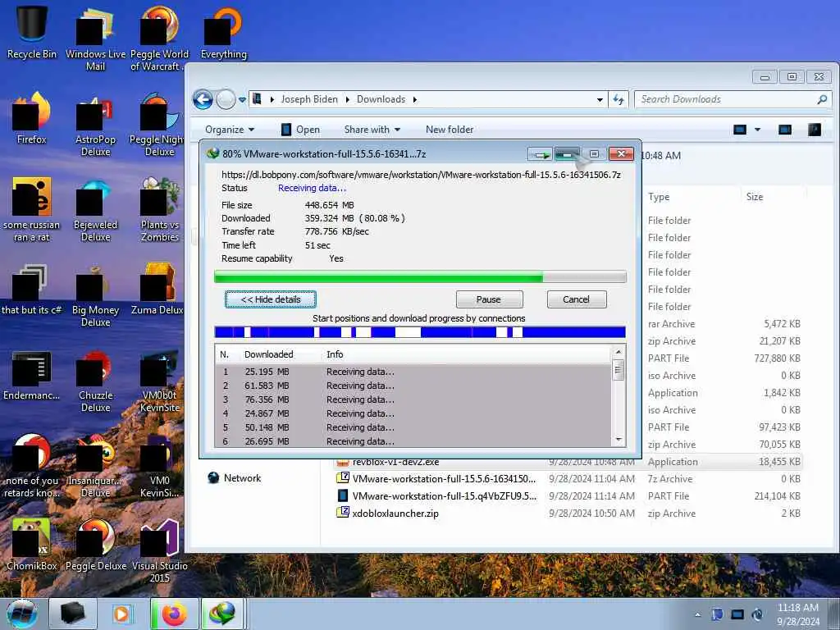Click the taskbar clock showing 11:18 AM

797,614
